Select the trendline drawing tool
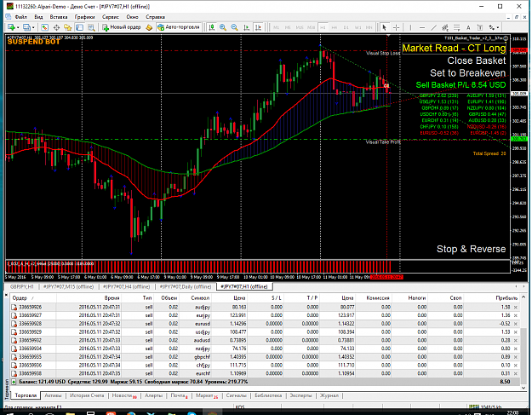This screenshot has width=532, height=415. [x=433, y=27]
